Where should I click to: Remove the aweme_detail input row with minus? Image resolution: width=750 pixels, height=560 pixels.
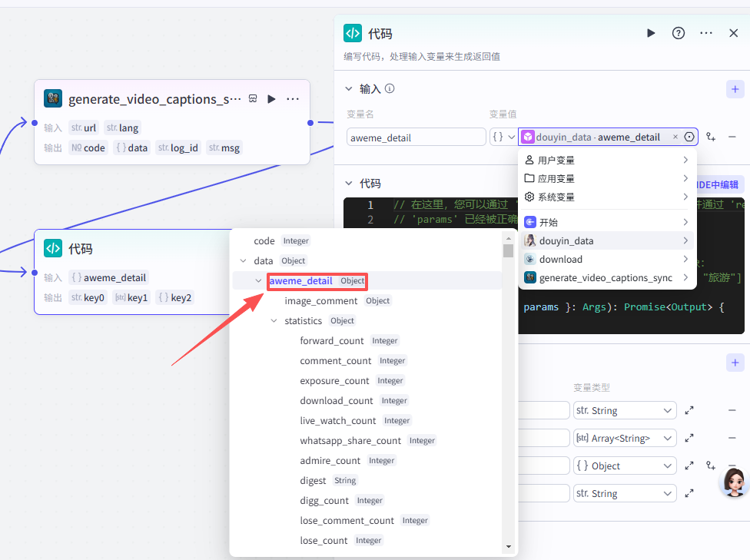click(x=732, y=137)
